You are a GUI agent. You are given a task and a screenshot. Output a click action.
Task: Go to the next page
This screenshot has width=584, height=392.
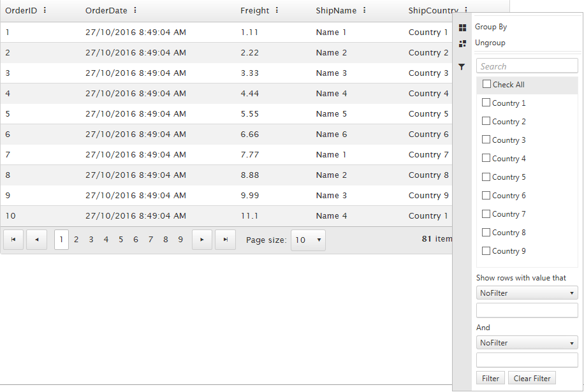[202, 240]
